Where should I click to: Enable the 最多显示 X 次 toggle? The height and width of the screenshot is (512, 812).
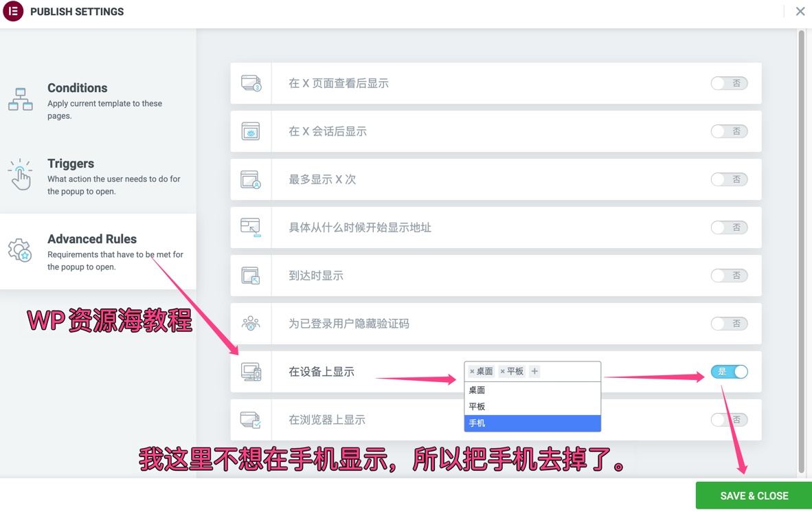coord(729,179)
